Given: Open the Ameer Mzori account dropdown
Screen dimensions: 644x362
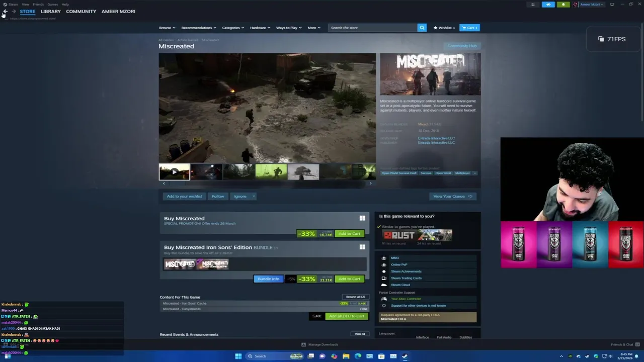Looking at the screenshot, I should click(589, 5).
